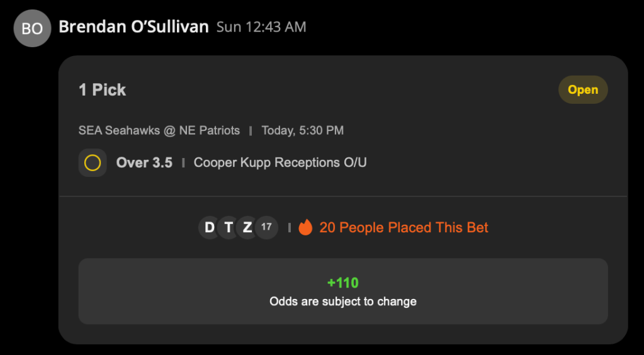Click the D user avatar
The image size is (644, 355).
(x=210, y=227)
